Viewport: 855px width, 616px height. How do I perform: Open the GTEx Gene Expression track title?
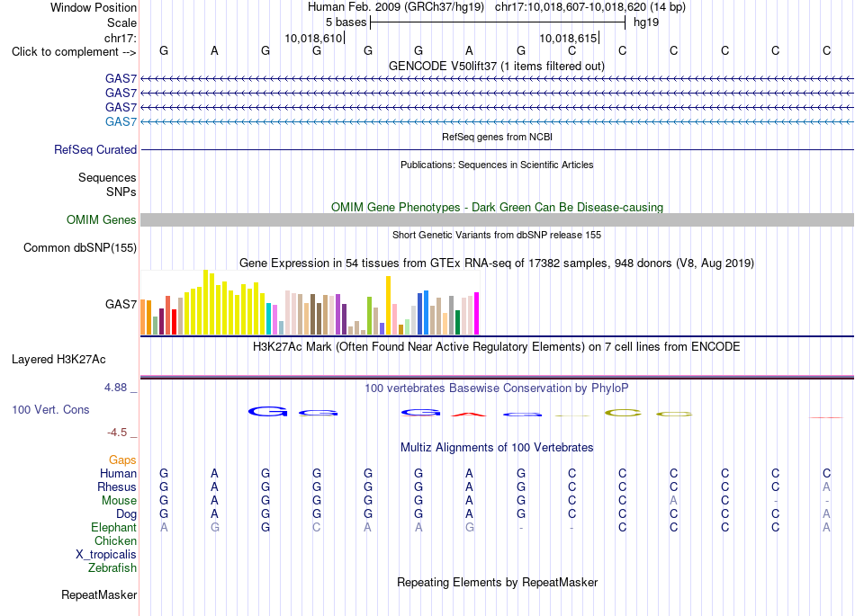tap(497, 263)
